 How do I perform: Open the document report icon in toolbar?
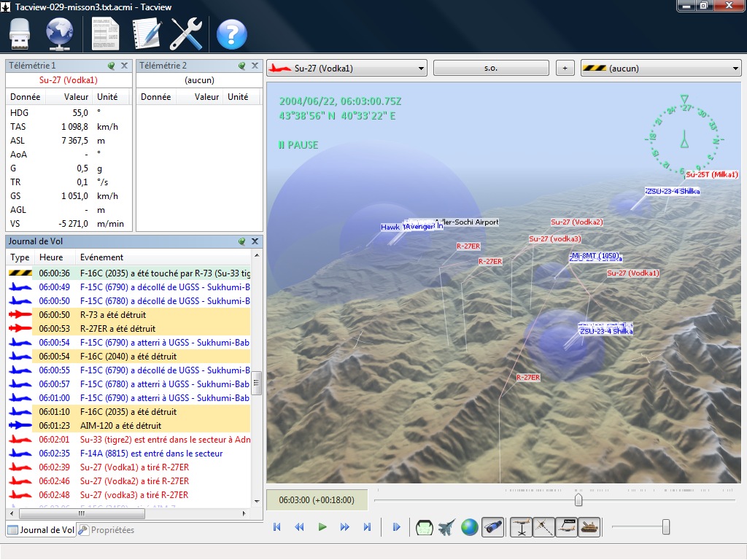(105, 34)
